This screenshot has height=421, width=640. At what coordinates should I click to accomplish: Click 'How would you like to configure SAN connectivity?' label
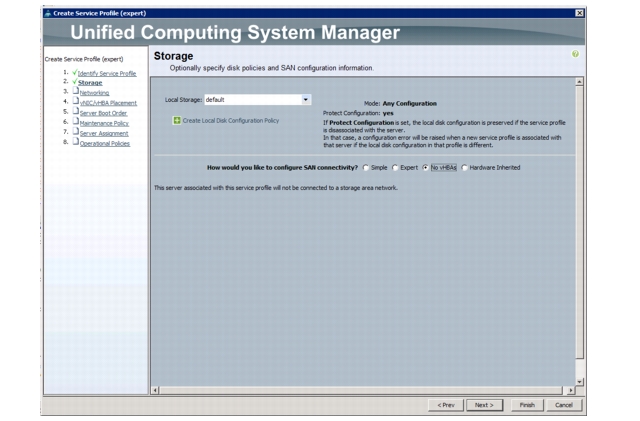click(x=282, y=167)
